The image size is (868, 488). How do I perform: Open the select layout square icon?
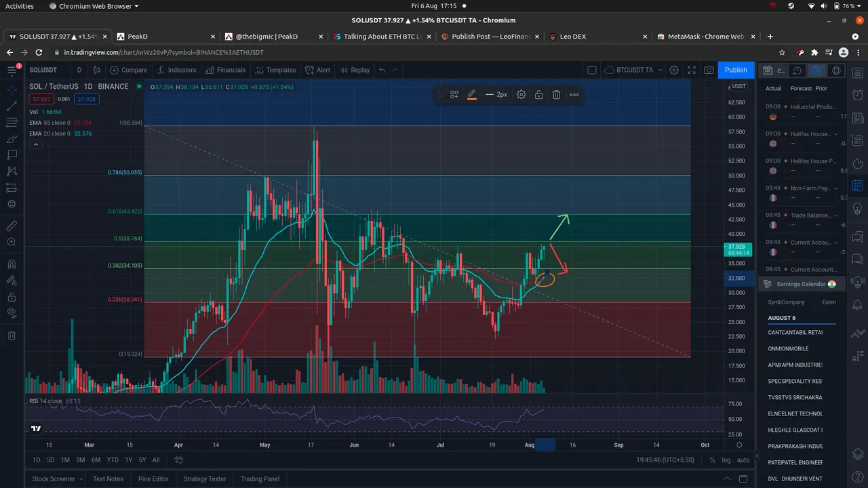591,70
